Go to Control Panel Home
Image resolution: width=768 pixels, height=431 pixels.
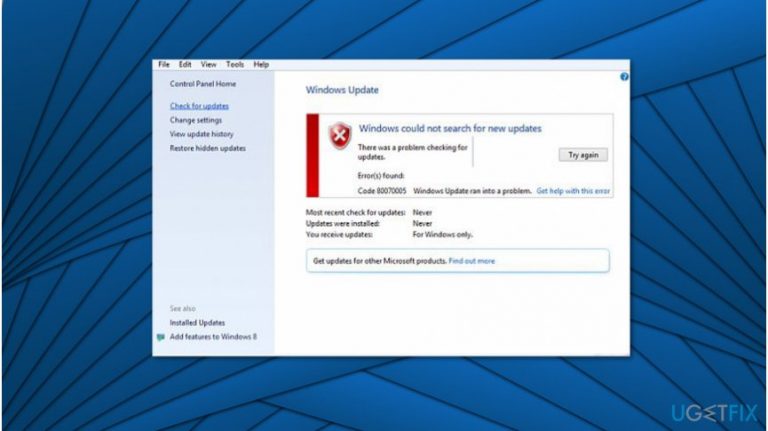click(x=203, y=84)
